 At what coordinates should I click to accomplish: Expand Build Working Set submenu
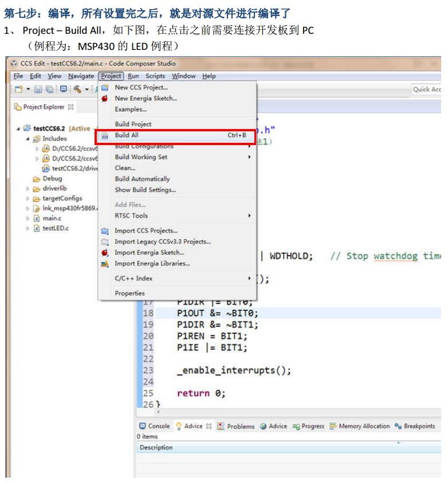click(178, 157)
